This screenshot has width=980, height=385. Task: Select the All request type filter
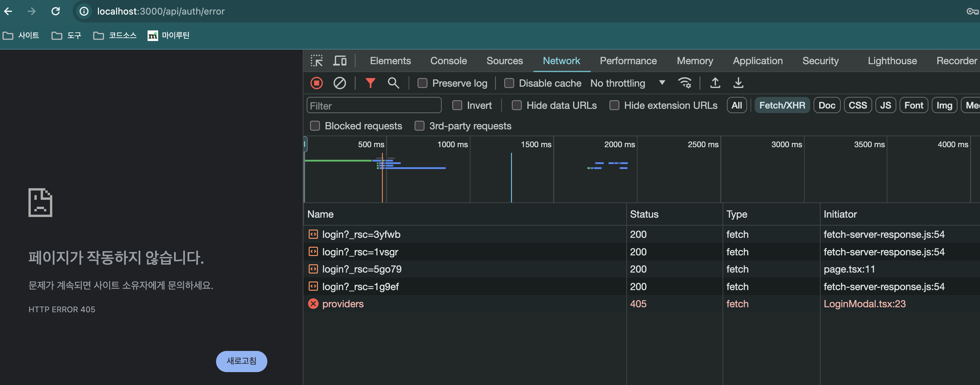736,106
